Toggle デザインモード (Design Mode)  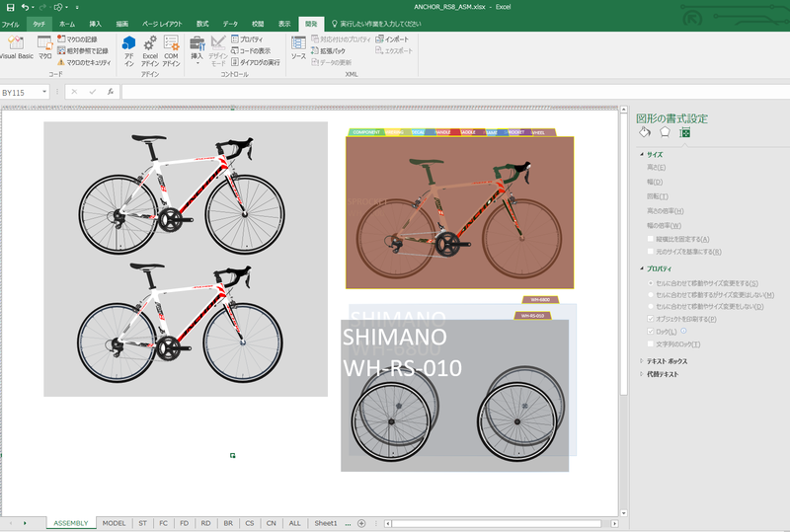(x=218, y=51)
